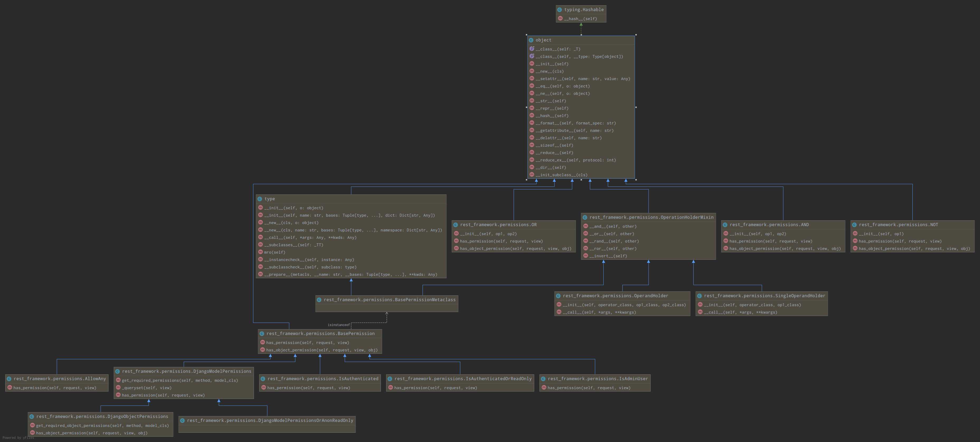Select the BasePermissionMetaclass node title
The width and height of the screenshot is (980, 442).
point(390,300)
